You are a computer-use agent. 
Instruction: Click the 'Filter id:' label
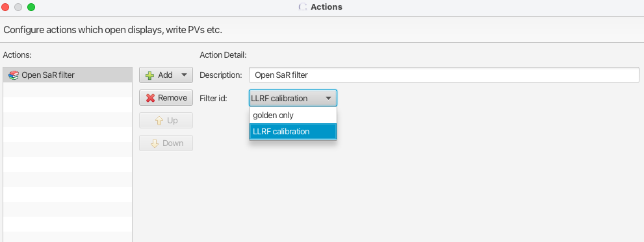click(213, 98)
